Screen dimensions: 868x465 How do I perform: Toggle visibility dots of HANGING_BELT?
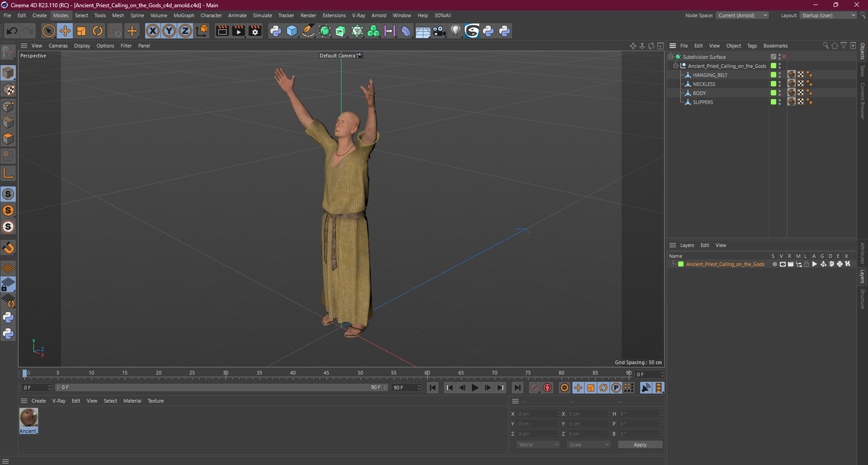tap(780, 75)
